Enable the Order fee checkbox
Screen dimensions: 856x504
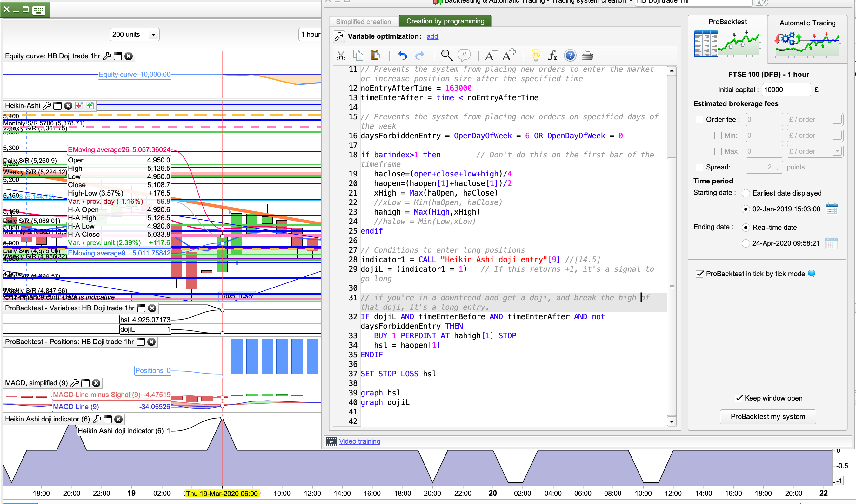tap(699, 120)
